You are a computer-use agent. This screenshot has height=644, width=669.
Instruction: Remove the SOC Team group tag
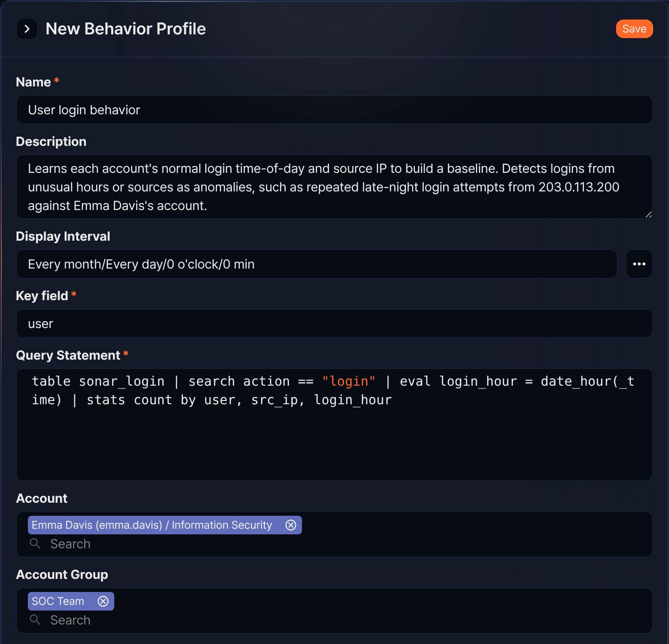[x=103, y=601]
